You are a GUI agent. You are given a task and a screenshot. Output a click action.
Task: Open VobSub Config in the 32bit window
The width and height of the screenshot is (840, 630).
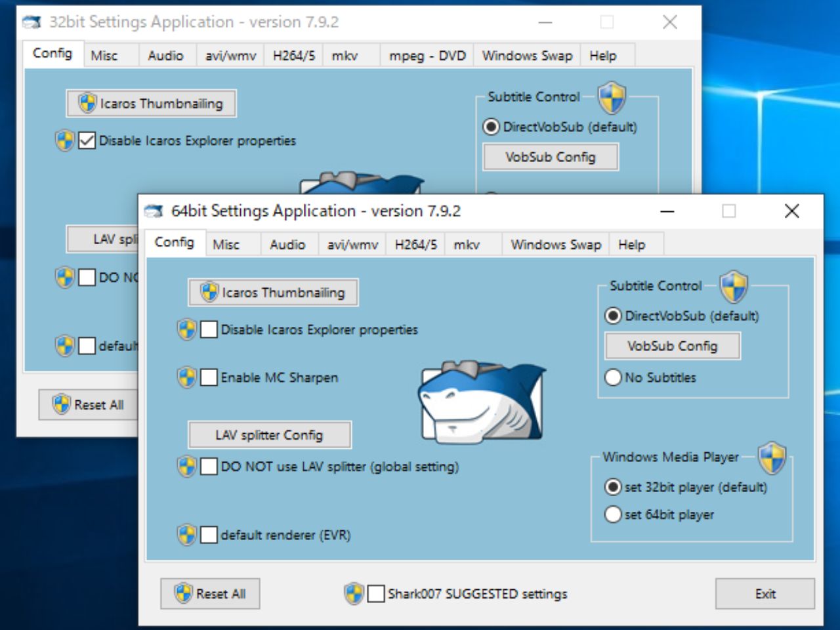click(x=551, y=157)
